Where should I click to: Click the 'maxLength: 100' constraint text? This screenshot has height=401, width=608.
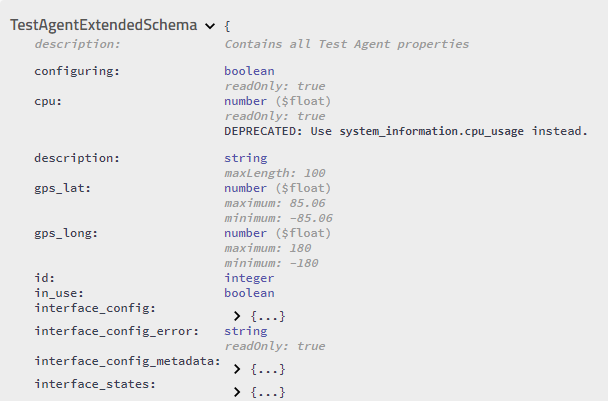click(268, 173)
